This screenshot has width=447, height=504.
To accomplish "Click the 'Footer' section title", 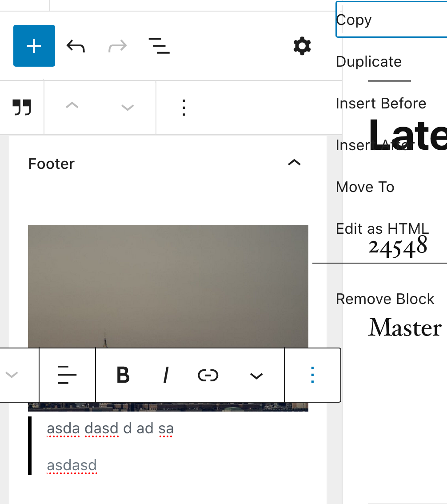I will click(x=52, y=164).
